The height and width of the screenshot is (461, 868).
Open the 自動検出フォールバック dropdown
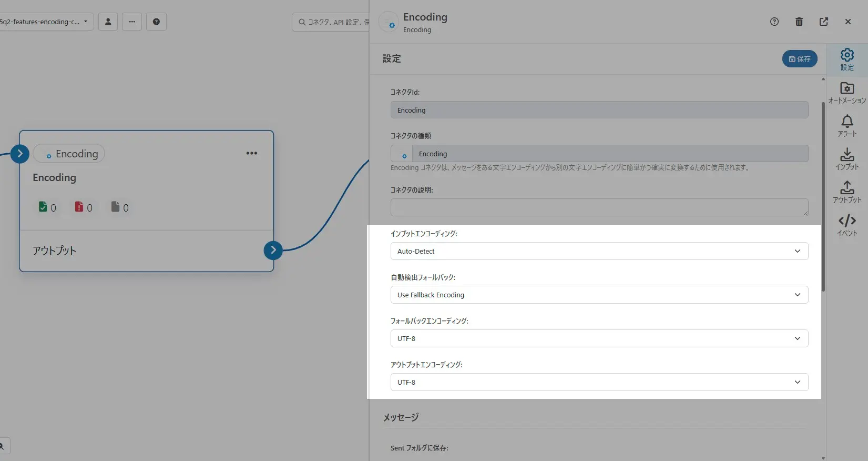(599, 295)
